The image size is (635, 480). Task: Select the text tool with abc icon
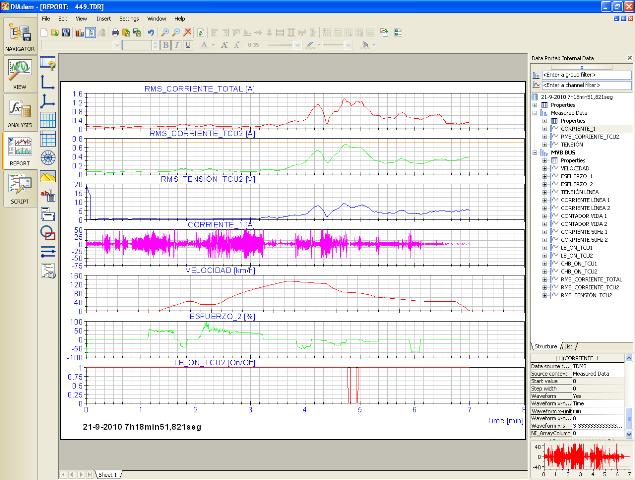click(47, 196)
